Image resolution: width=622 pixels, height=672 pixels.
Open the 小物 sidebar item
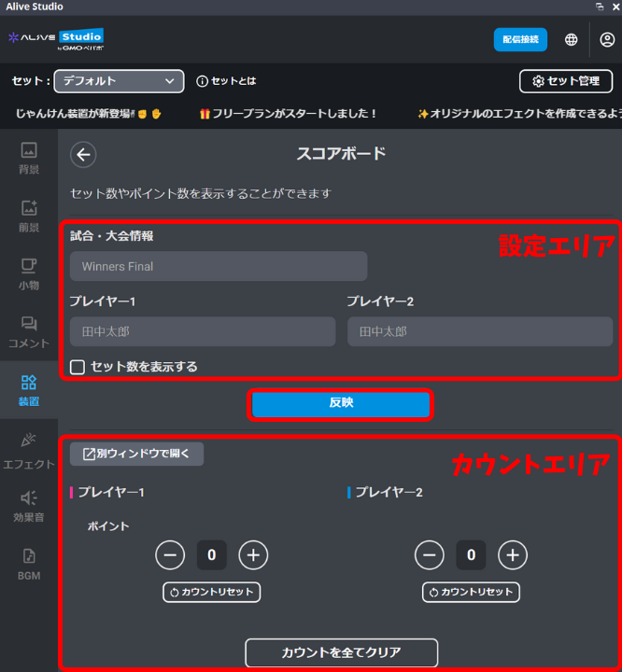point(29,273)
